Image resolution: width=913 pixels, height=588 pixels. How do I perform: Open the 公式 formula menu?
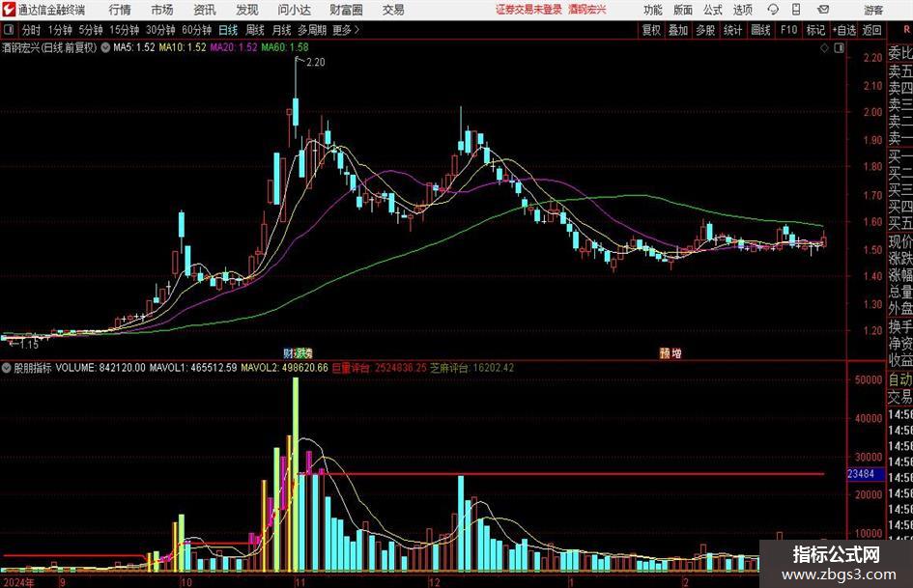713,10
